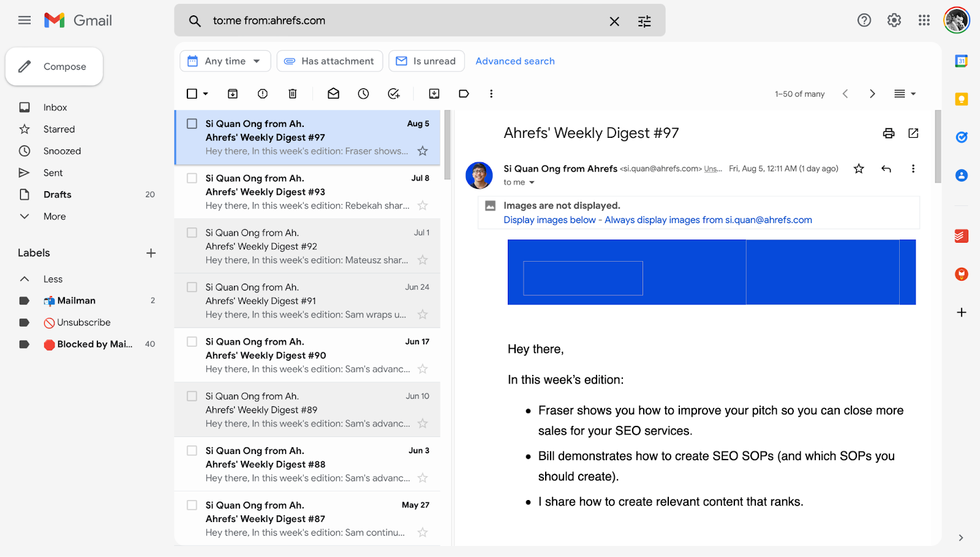
Task: Open the Labels tag icon in the toolbar
Action: coord(464,94)
